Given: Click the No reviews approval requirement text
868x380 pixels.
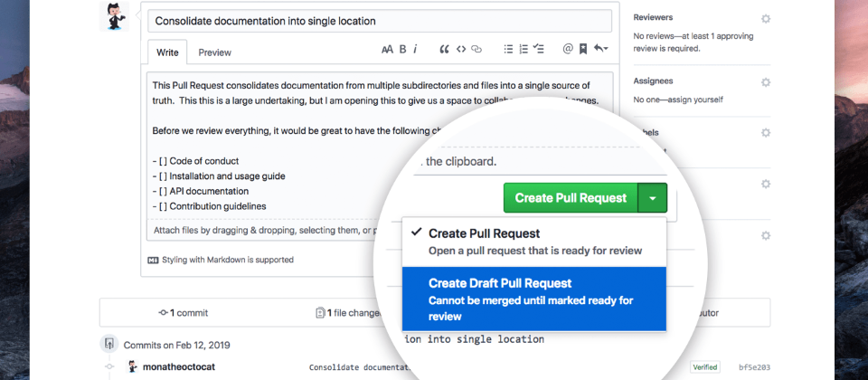Looking at the screenshot, I should [x=693, y=43].
